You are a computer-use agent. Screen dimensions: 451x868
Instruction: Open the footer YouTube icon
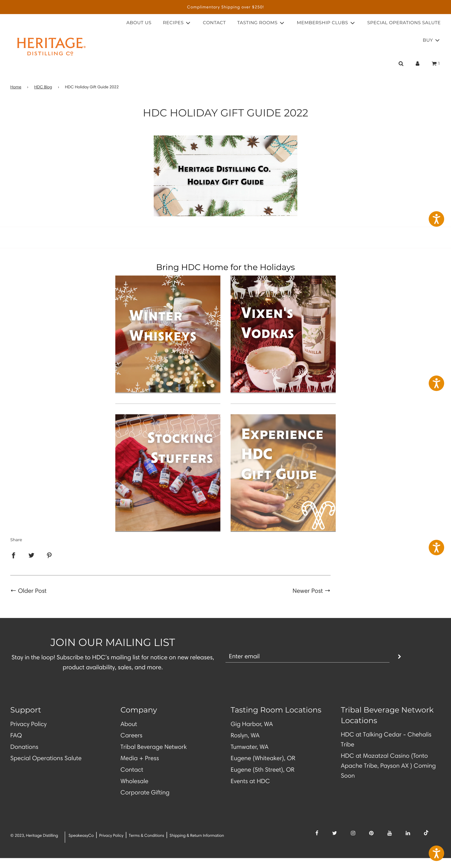click(x=389, y=833)
